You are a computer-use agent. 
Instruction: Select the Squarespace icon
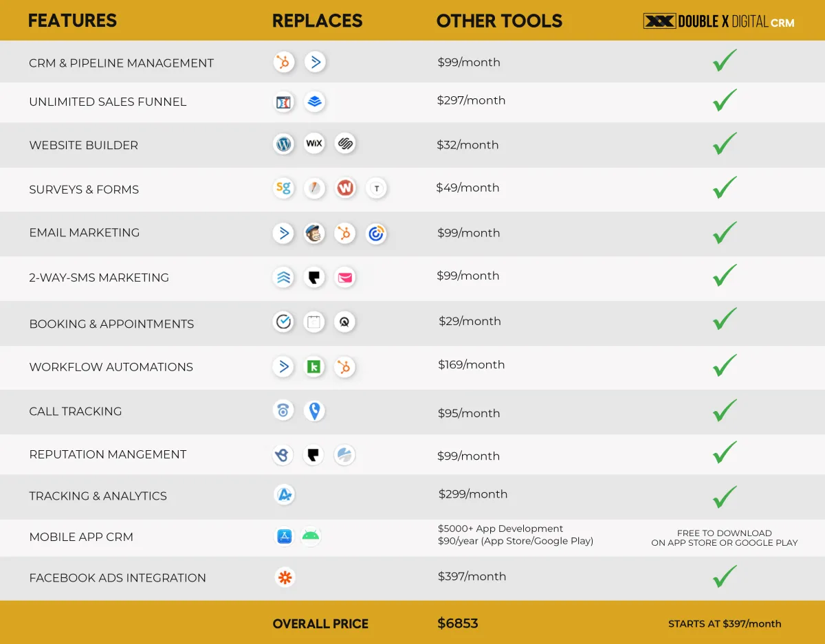pos(344,144)
